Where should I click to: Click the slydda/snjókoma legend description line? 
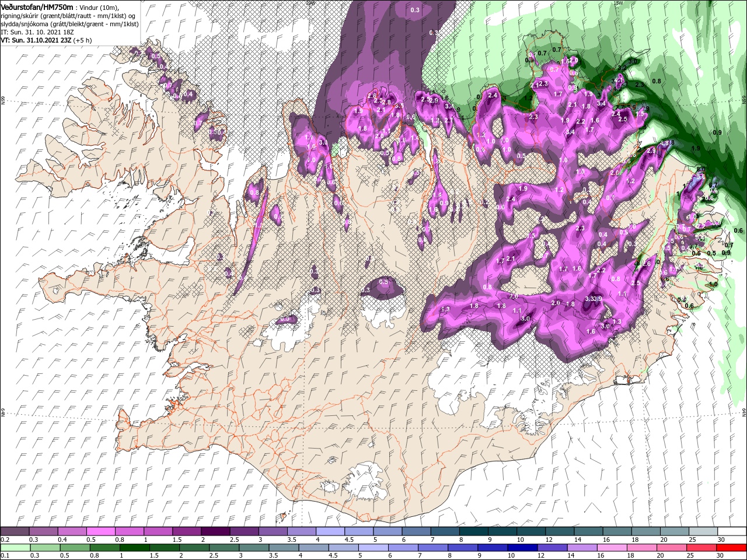coord(69,24)
